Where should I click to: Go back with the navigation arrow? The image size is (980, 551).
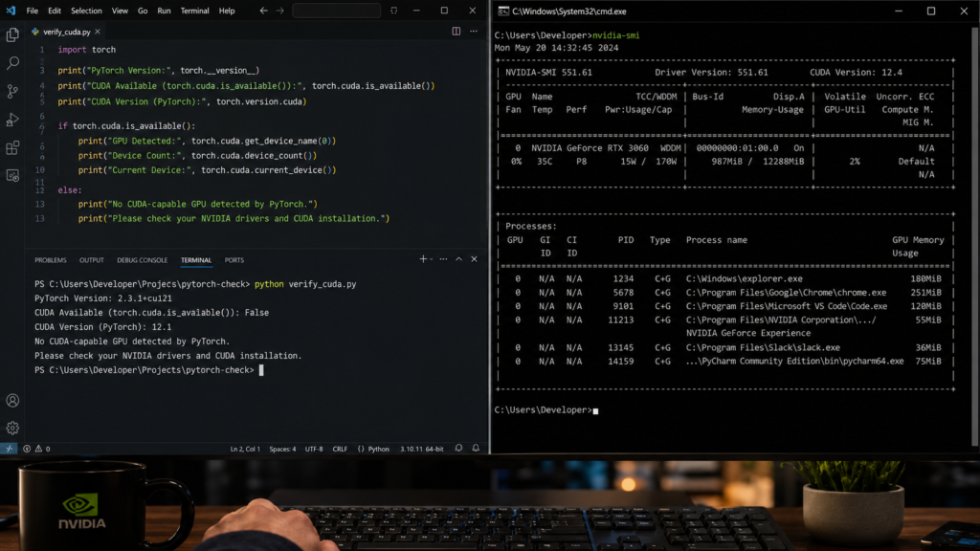[264, 11]
